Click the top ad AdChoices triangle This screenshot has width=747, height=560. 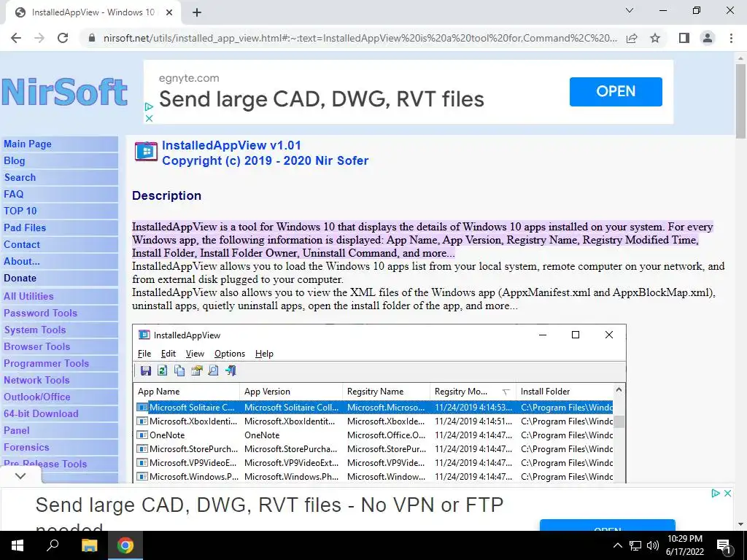149,107
